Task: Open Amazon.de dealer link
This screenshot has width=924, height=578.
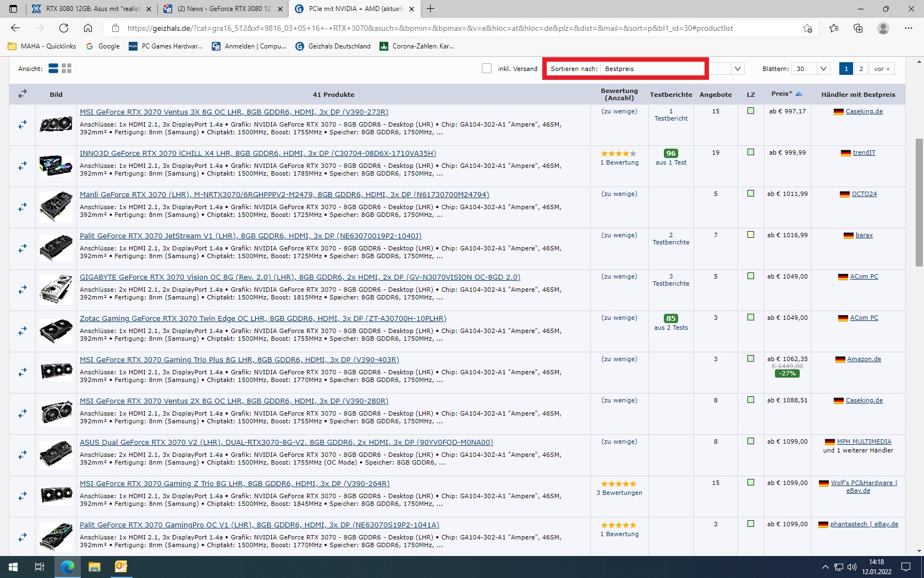Action: 864,359
